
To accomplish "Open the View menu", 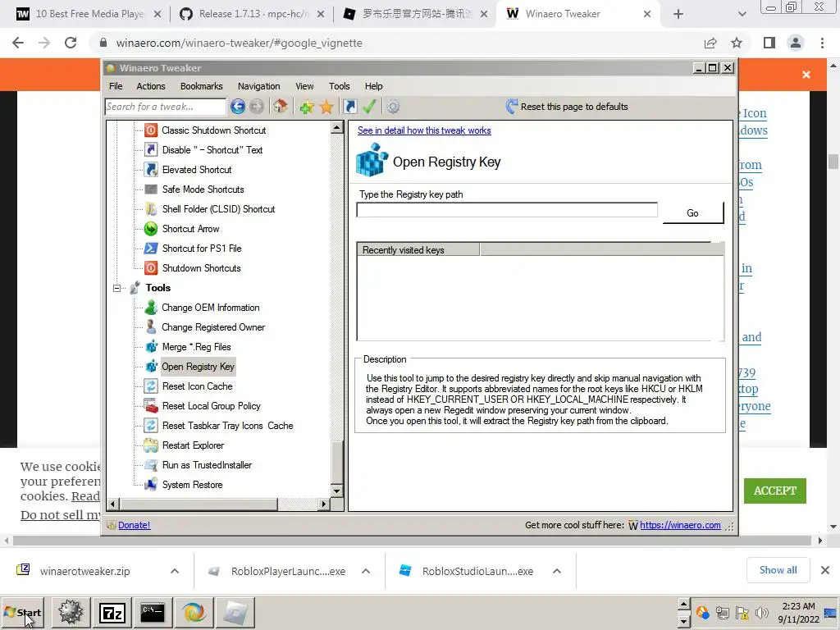I will point(304,86).
